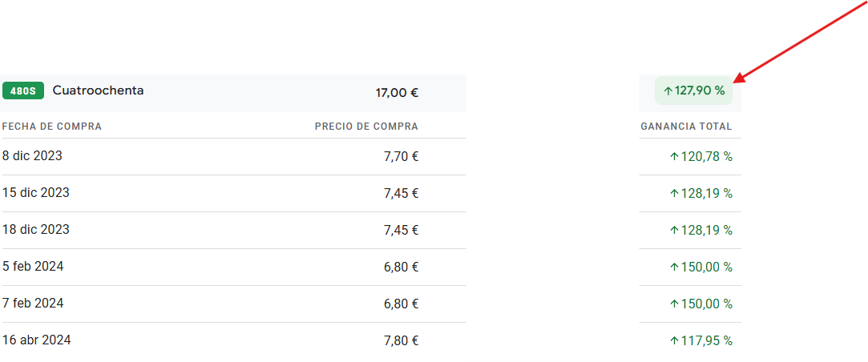Viewport: 868px width, 362px height.
Task: Sort by FECHA DE COMPRA column header
Action: click(x=52, y=127)
